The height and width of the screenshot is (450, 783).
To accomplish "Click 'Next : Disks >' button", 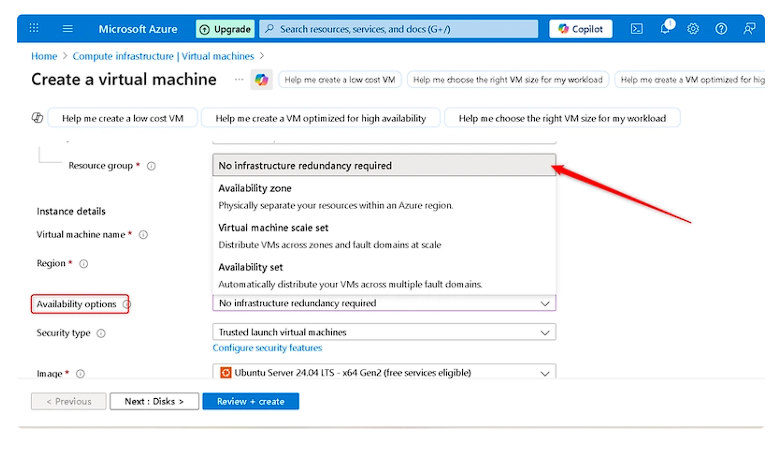I will [x=154, y=402].
